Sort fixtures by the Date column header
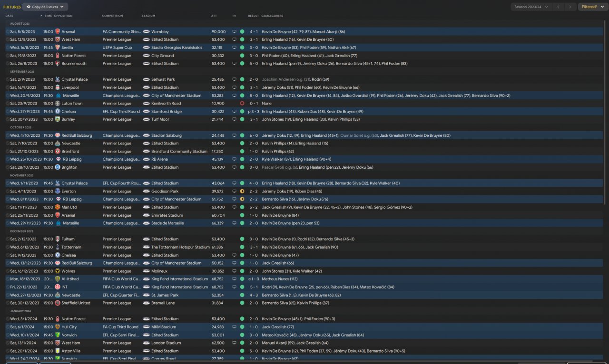The height and width of the screenshot is (364, 609). (10, 16)
